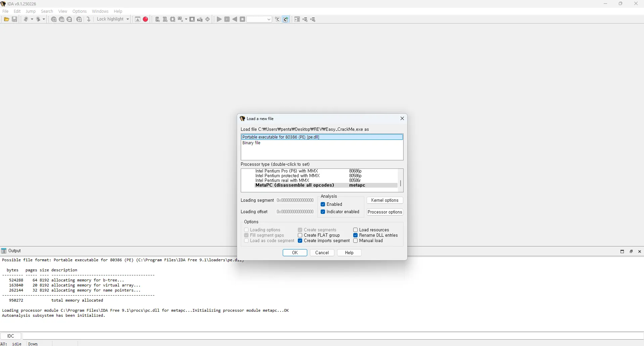Image resolution: width=644 pixels, height=346 pixels.
Task: Click the jump back arrow icon
Action: tap(26, 20)
